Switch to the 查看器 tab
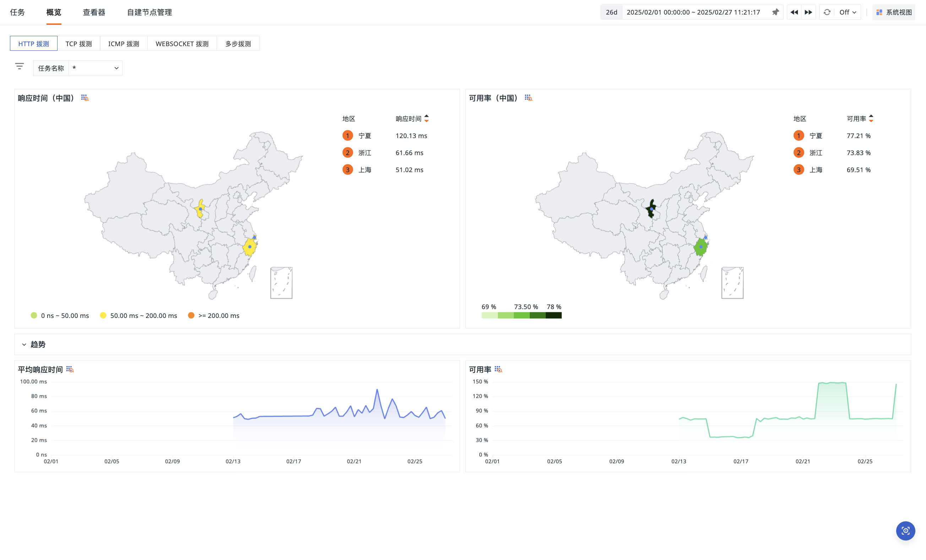926x560 pixels. (x=94, y=12)
